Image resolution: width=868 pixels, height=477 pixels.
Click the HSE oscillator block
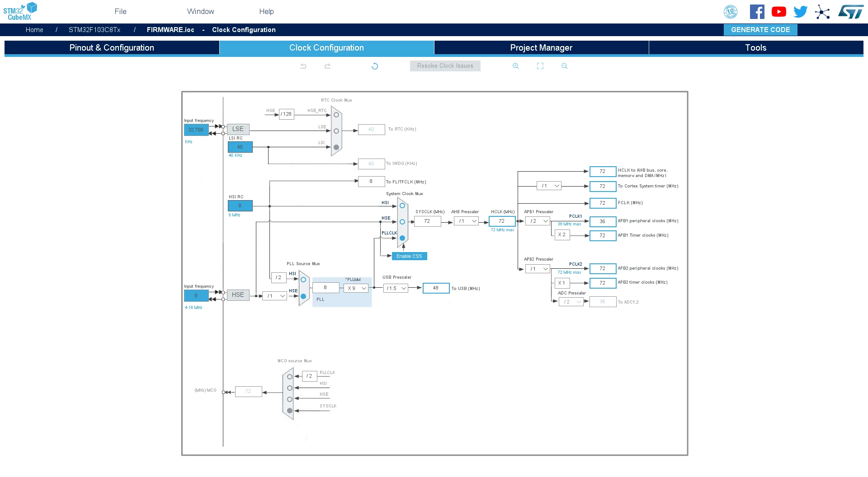[x=238, y=295]
